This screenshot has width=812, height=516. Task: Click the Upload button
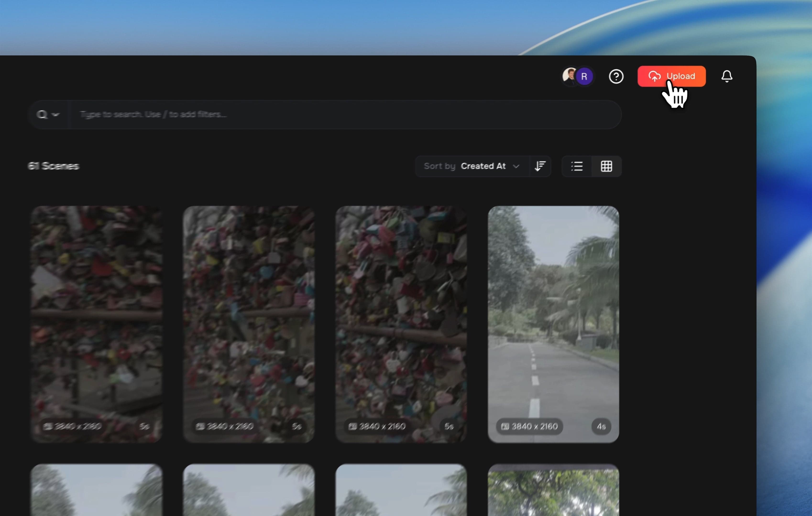[671, 76]
